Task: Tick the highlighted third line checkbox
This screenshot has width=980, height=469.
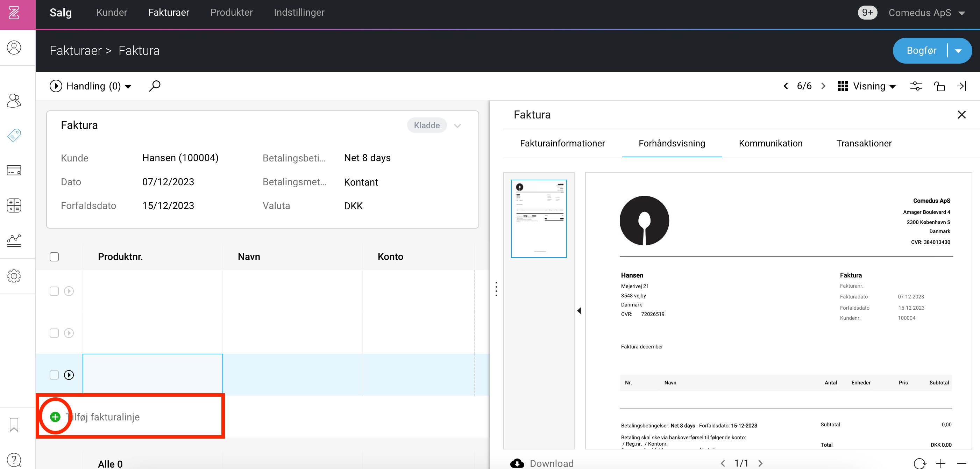Action: (55, 375)
